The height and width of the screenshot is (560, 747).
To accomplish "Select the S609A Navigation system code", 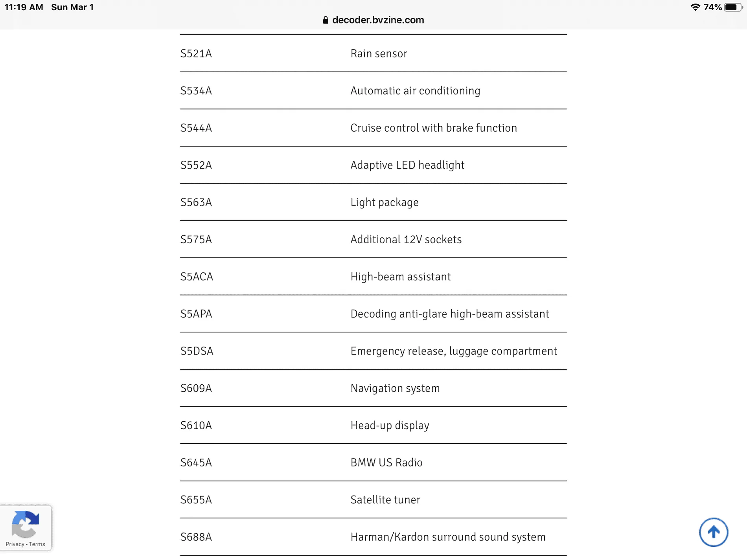I will tap(196, 388).
